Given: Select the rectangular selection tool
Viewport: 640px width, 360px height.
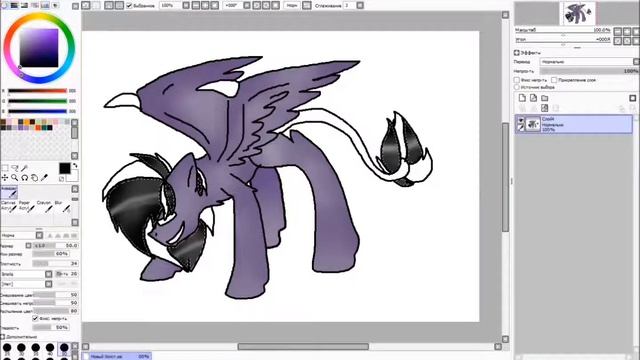Looking at the screenshot, I should pos(5,168).
